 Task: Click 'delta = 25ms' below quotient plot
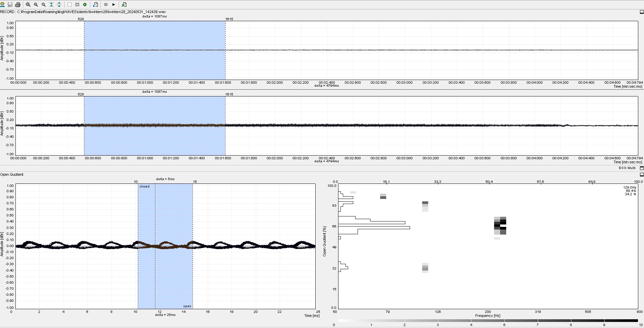(x=165, y=315)
